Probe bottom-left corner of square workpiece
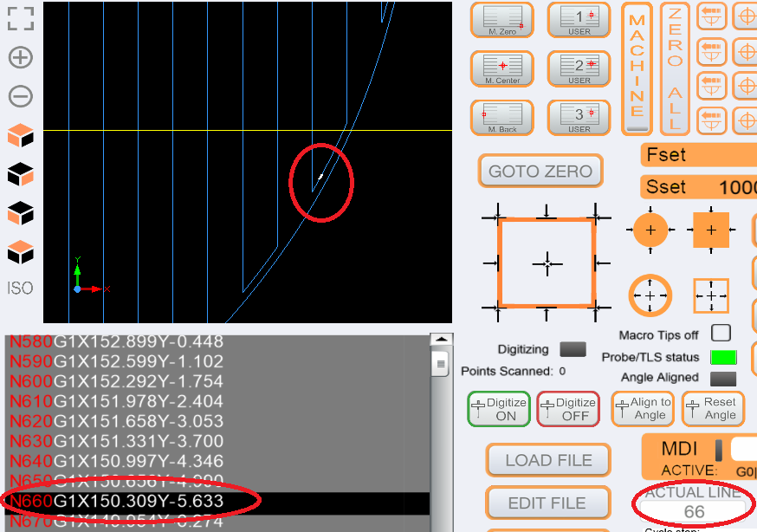 pyautogui.click(x=498, y=308)
